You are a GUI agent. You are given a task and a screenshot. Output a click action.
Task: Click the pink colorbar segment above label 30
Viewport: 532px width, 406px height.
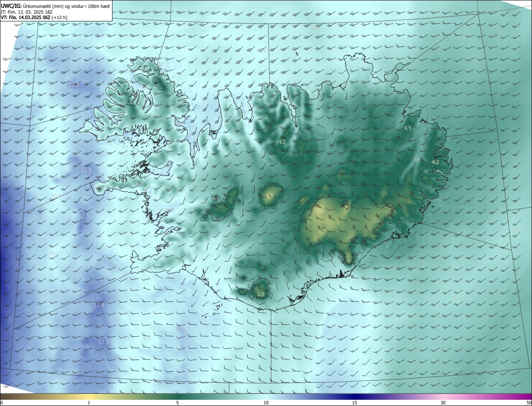(x=443, y=396)
